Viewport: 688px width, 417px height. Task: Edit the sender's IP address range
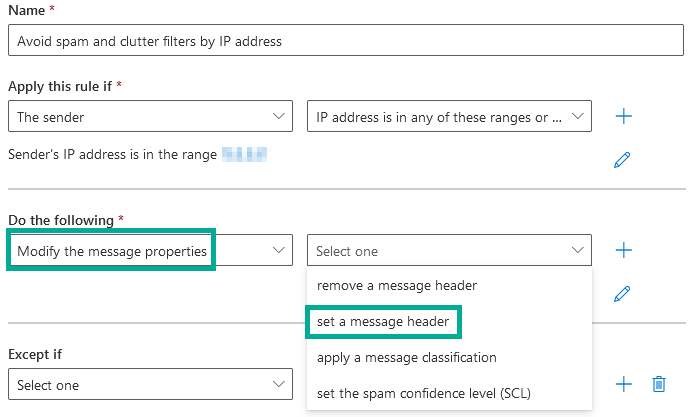[x=622, y=159]
